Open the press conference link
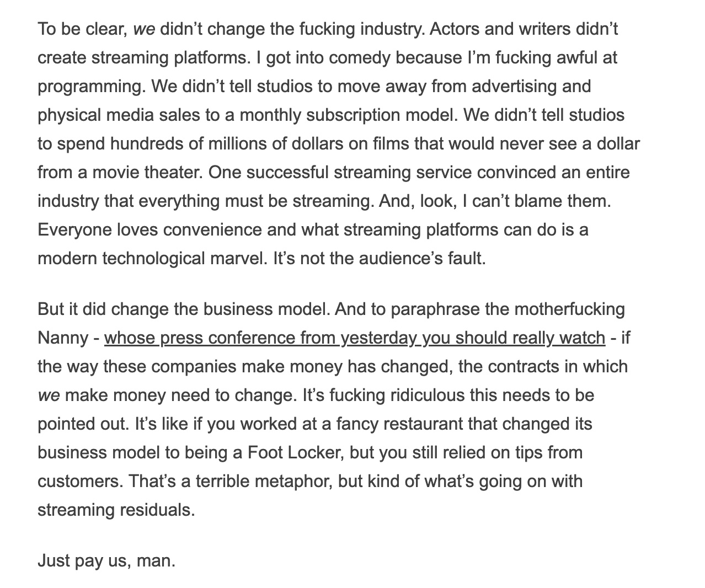Viewport: 705px width, 588px height. 354,338
